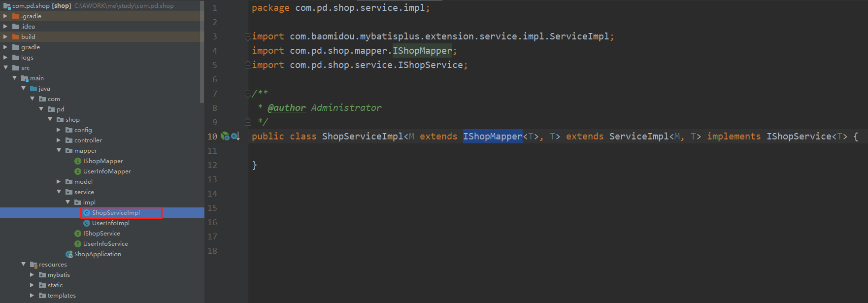Click the service package icon
Image resolution: width=868 pixels, height=303 pixels.
[69, 192]
